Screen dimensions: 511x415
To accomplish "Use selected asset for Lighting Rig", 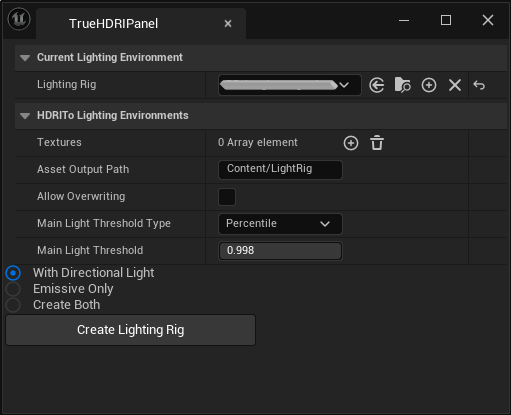I will click(x=377, y=85).
